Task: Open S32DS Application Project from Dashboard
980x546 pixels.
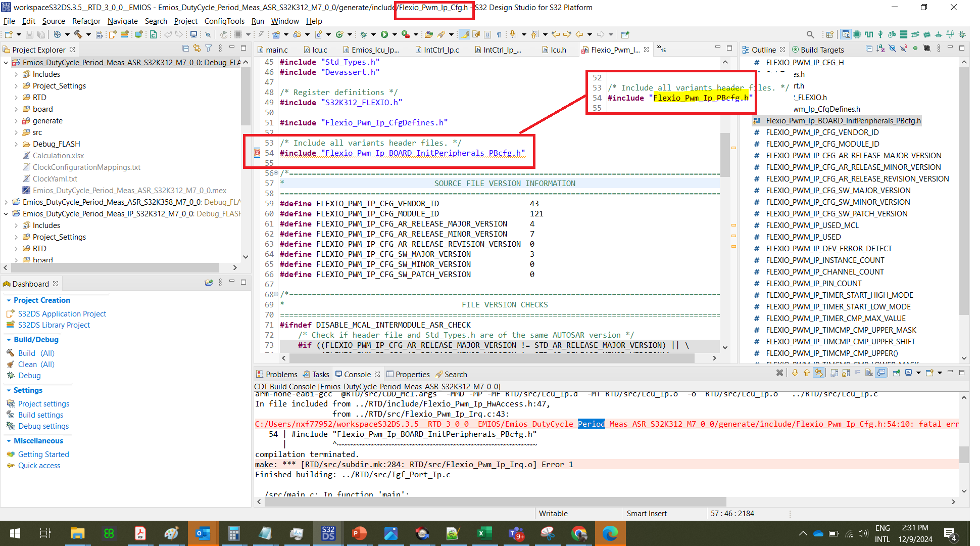Action: (x=62, y=313)
